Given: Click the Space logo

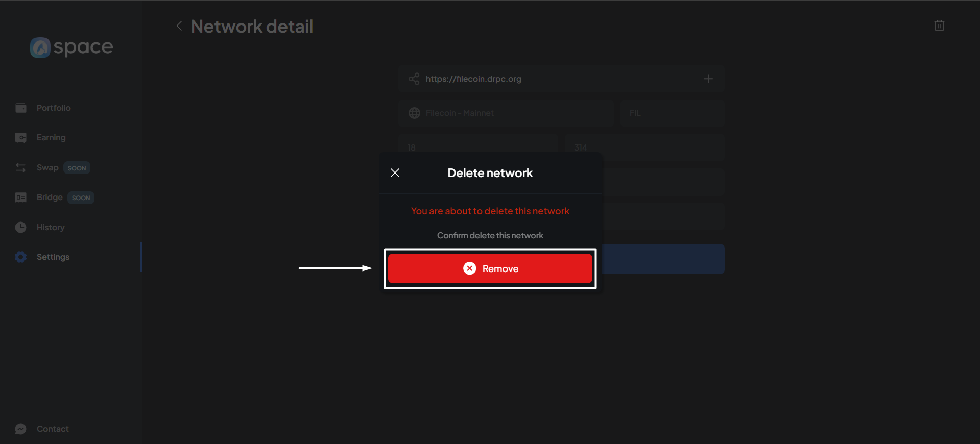Looking at the screenshot, I should (71, 47).
